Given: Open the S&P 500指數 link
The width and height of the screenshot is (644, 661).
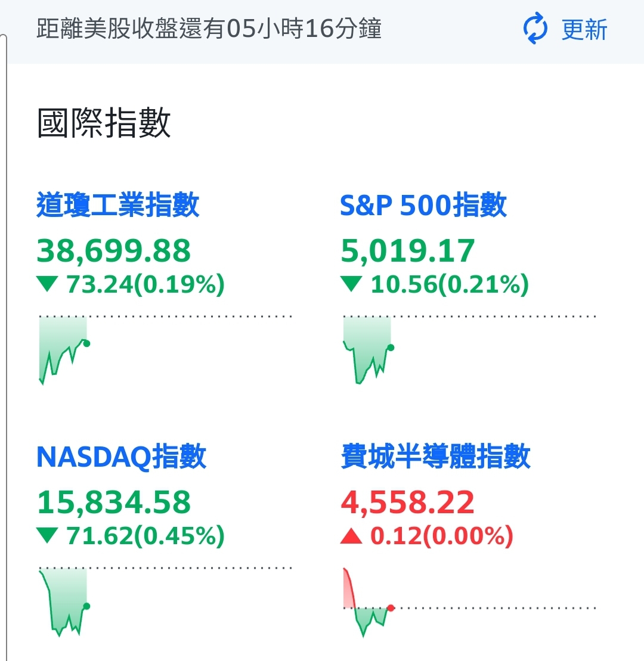Looking at the screenshot, I should [x=423, y=205].
